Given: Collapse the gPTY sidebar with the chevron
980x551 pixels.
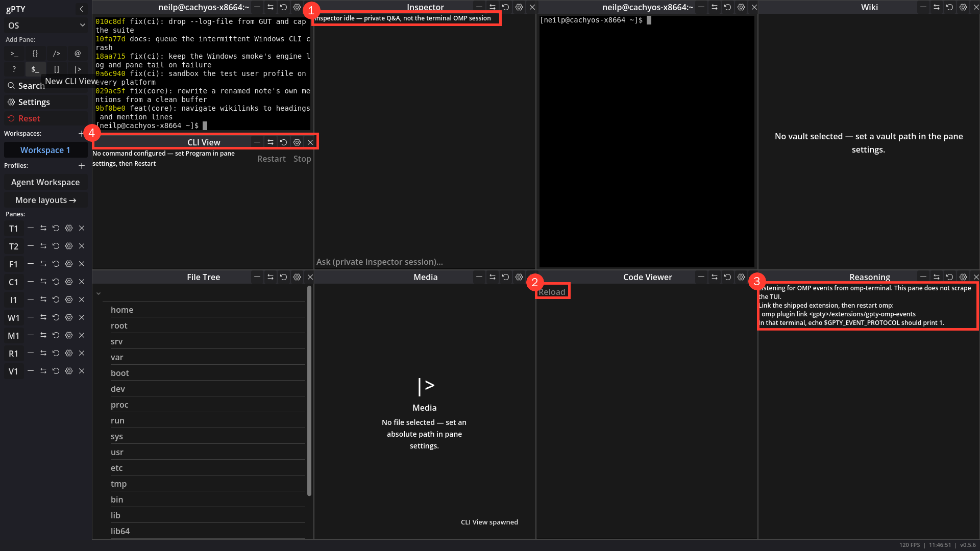Looking at the screenshot, I should pyautogui.click(x=82, y=9).
